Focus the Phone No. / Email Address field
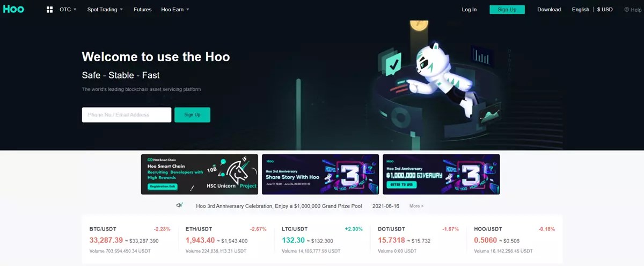This screenshot has width=644, height=266. tap(127, 114)
